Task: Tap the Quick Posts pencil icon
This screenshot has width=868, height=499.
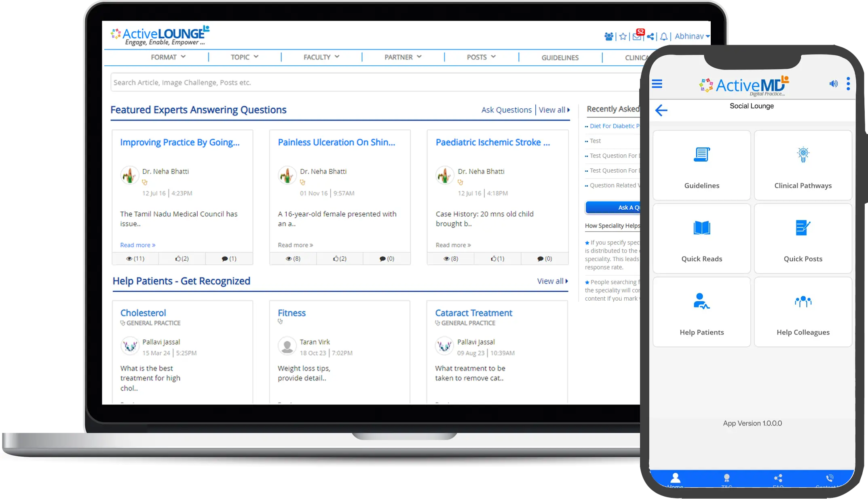Action: point(803,228)
